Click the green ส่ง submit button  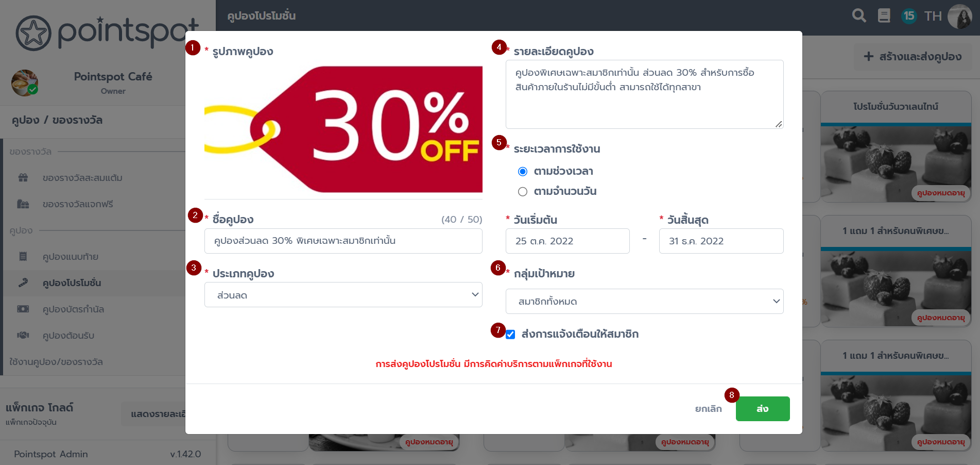click(x=763, y=409)
